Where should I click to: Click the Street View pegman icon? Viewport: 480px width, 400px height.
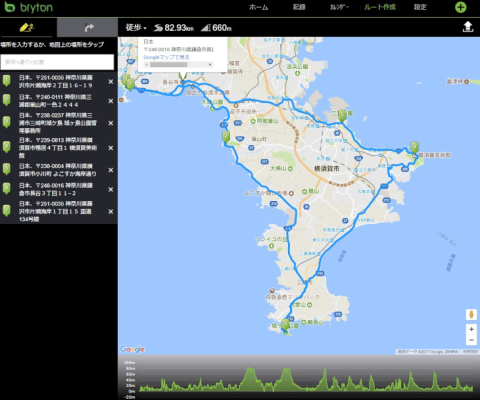pos(471,314)
